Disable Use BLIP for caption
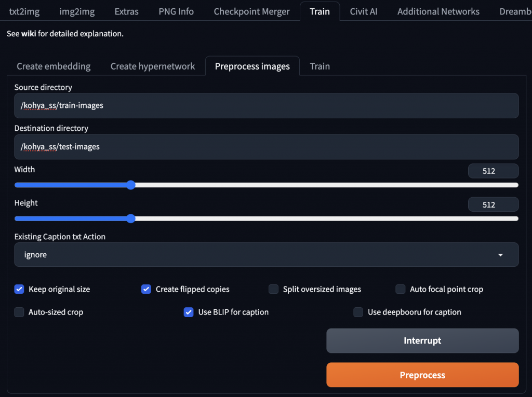Image resolution: width=532 pixels, height=397 pixels. tap(189, 312)
